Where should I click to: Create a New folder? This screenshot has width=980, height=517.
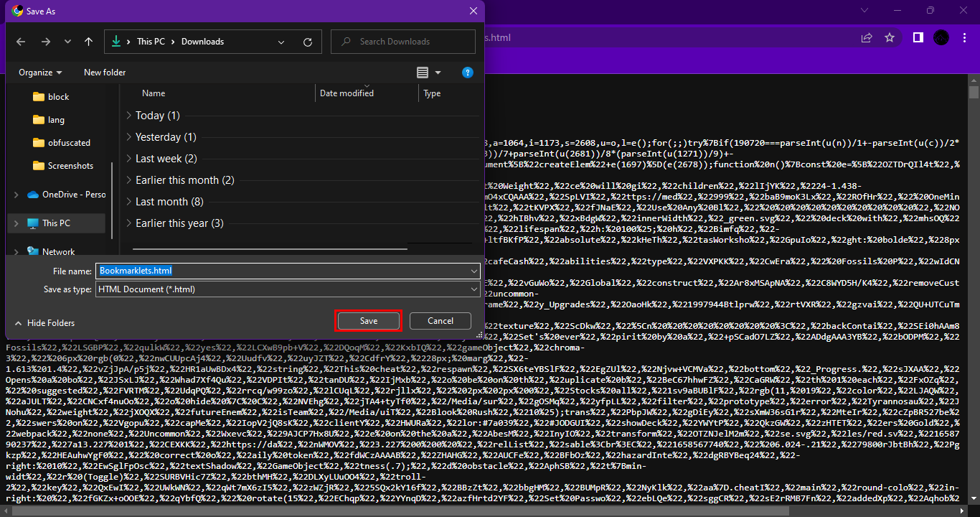click(x=105, y=73)
